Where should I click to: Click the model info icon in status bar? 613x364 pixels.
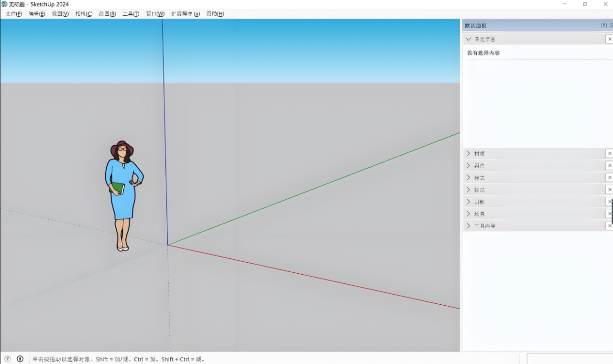tap(20, 359)
